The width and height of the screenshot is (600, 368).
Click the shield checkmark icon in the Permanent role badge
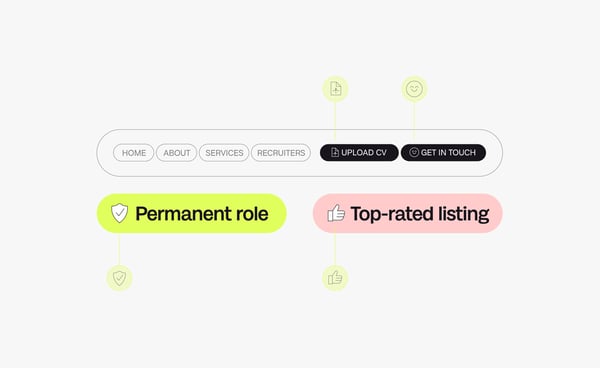click(x=119, y=213)
